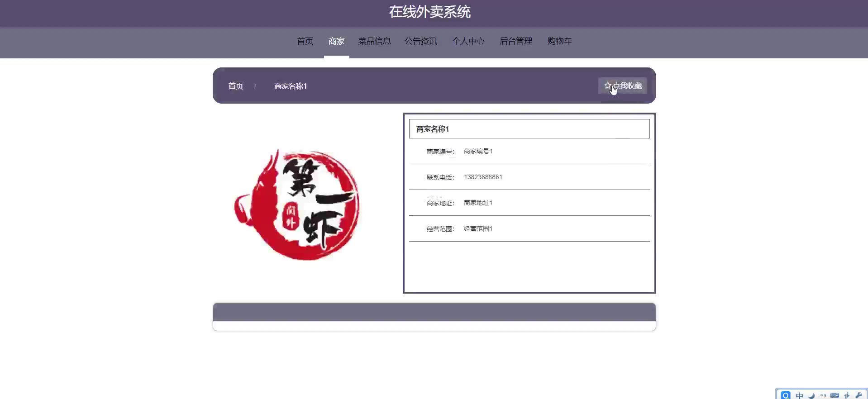Open the IME soft keyboard icon
Image resolution: width=868 pixels, height=399 pixels.
pos(835,396)
